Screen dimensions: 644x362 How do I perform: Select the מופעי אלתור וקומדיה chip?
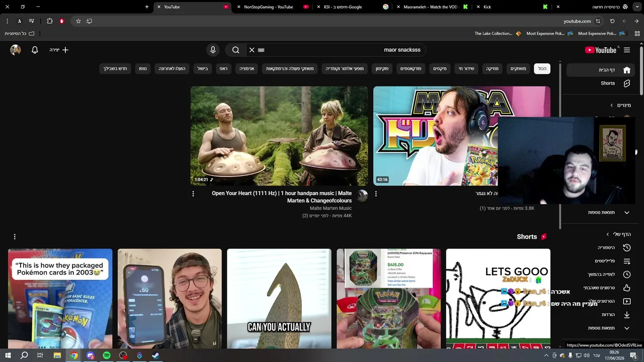pos(345,68)
